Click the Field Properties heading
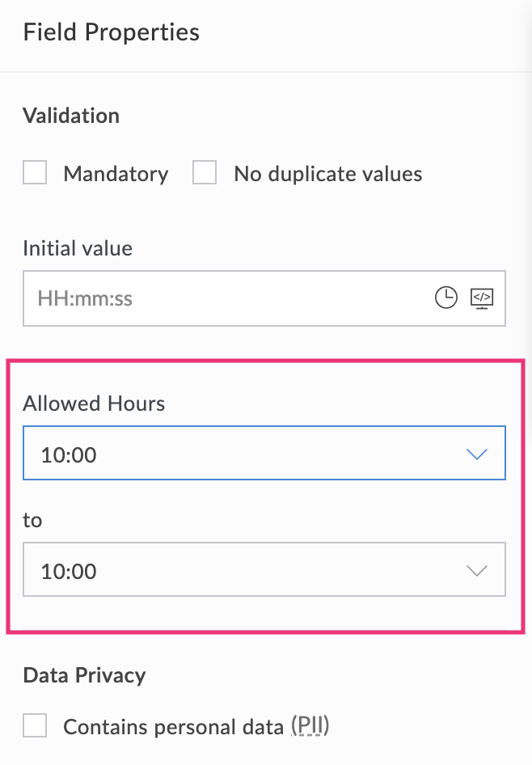The image size is (532, 765). coord(111,32)
